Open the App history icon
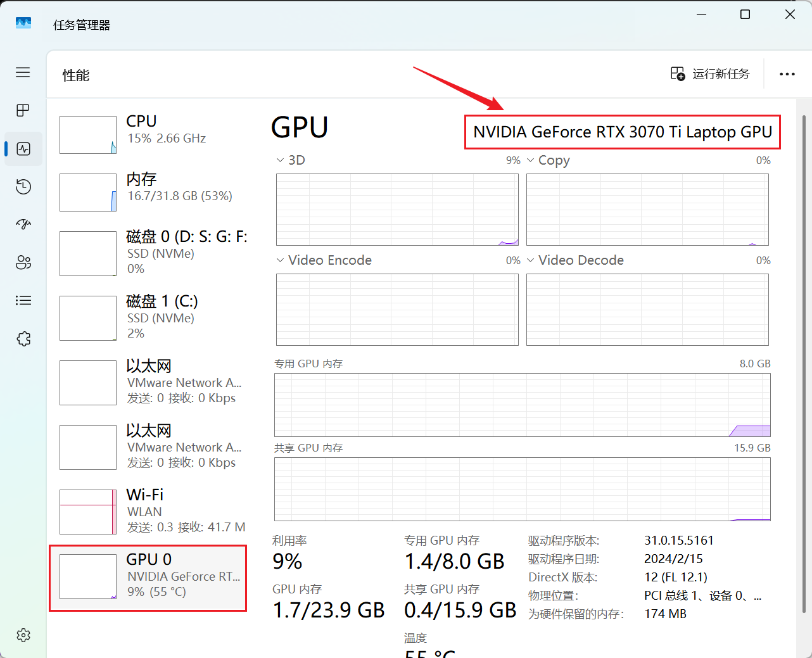Image resolution: width=812 pixels, height=658 pixels. pyautogui.click(x=23, y=187)
